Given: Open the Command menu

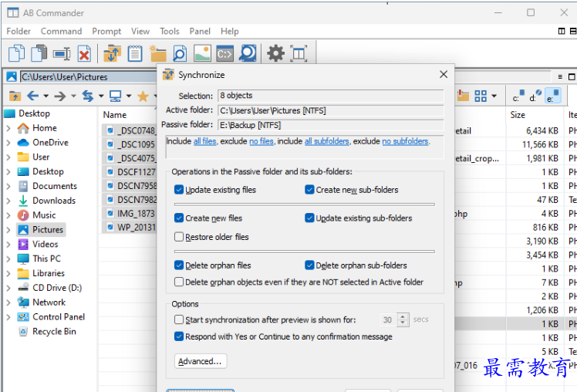Looking at the screenshot, I should point(61,32).
